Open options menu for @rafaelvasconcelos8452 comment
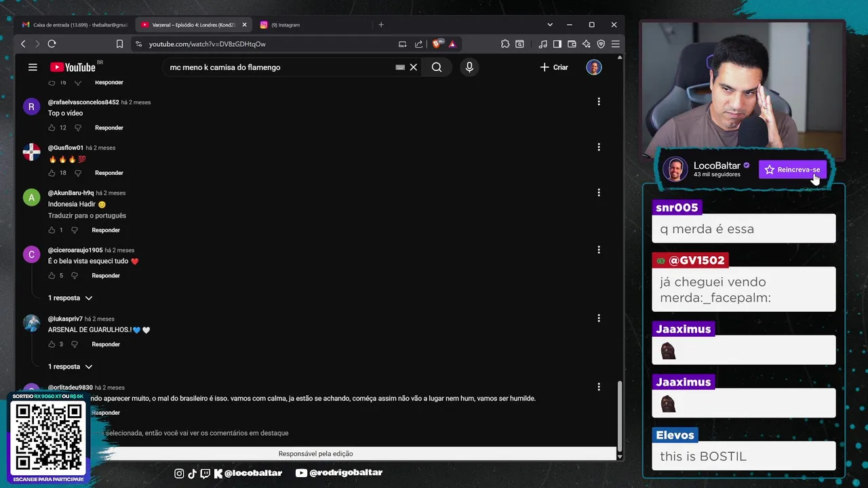The image size is (868, 488). tap(598, 102)
